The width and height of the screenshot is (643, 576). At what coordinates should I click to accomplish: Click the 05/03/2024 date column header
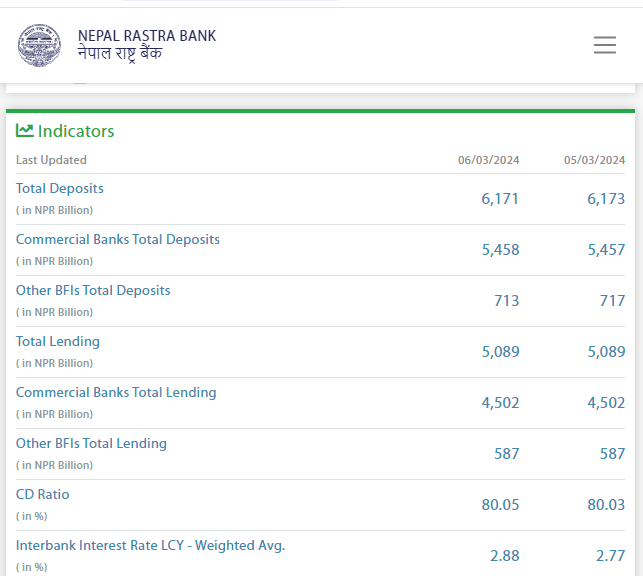pos(594,160)
